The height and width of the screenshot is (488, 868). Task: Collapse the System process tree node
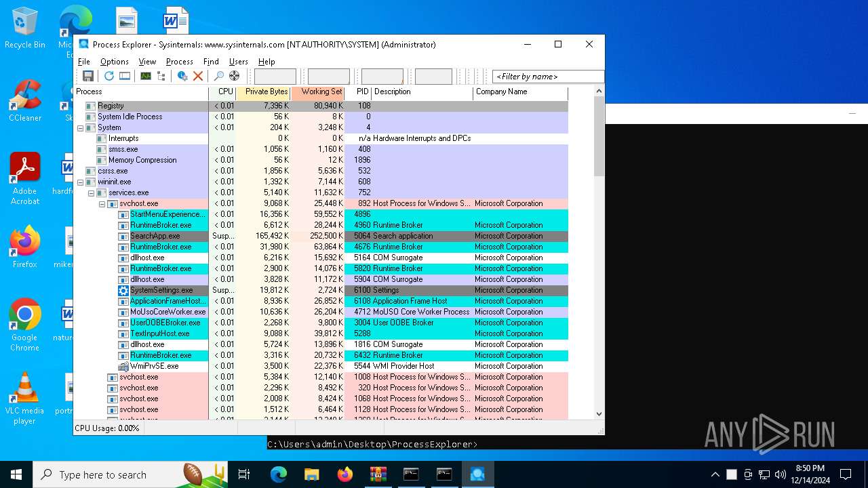tap(80, 127)
